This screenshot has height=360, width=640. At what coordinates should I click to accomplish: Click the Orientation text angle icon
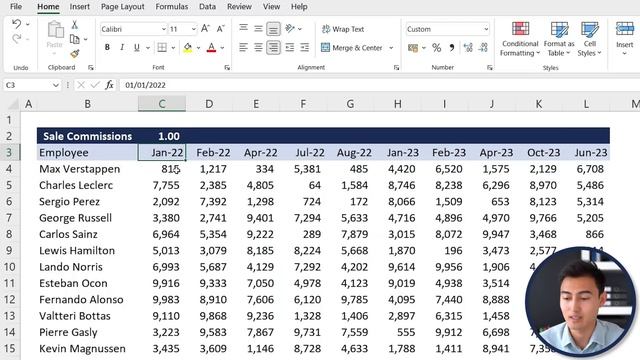click(x=290, y=29)
